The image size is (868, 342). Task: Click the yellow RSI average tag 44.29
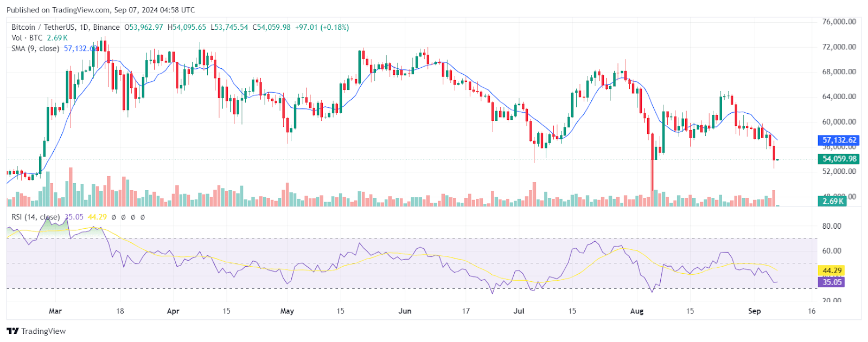click(x=832, y=270)
